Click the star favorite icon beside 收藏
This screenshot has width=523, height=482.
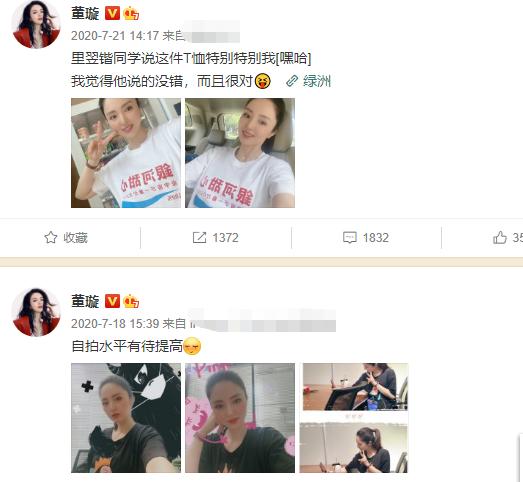51,237
